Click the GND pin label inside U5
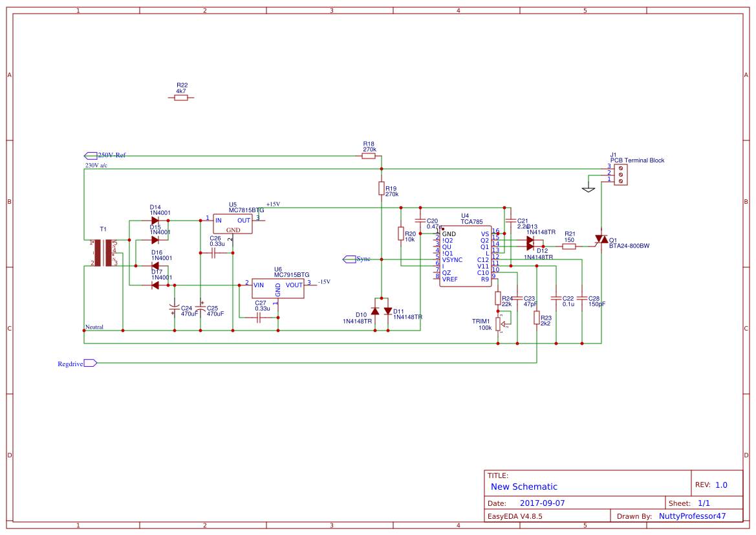 [233, 230]
